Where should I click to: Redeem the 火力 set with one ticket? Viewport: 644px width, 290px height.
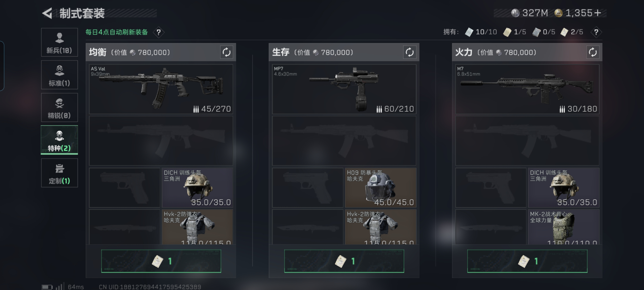coord(527,261)
